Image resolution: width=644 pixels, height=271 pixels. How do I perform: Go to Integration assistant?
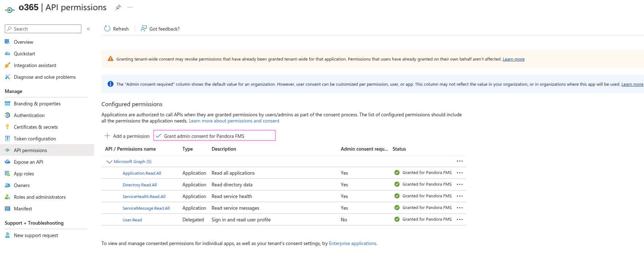(x=35, y=65)
